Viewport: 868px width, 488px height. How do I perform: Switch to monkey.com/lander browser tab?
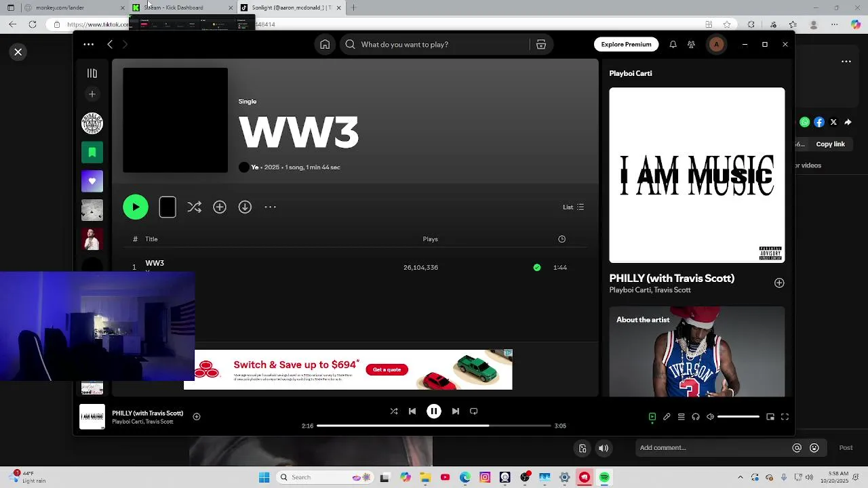(75, 7)
